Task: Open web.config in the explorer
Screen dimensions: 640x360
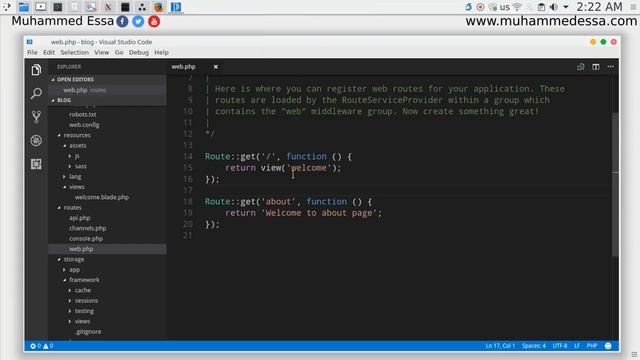Action: [84, 125]
